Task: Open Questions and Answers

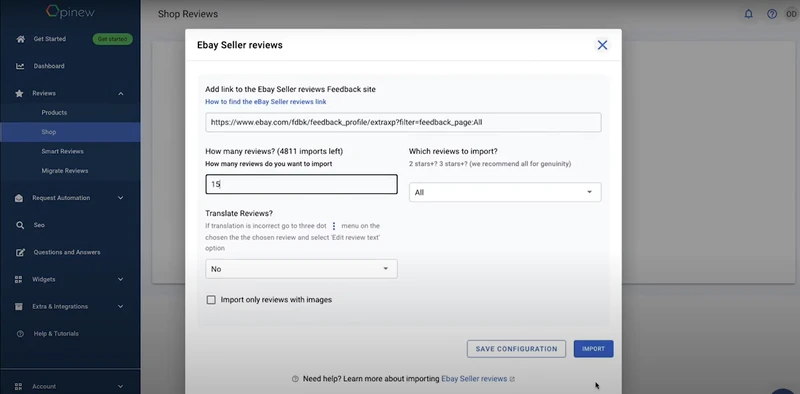Action: (67, 252)
